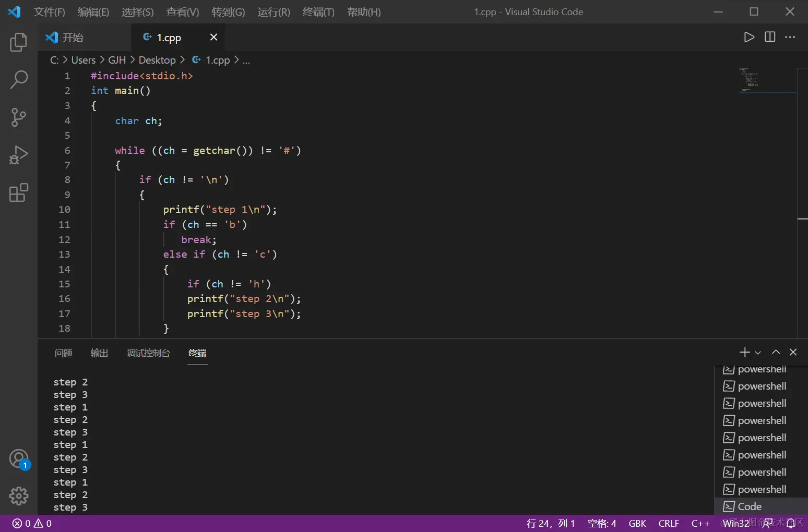The image size is (808, 532).
Task: Open the 文件(F) menu
Action: point(50,12)
